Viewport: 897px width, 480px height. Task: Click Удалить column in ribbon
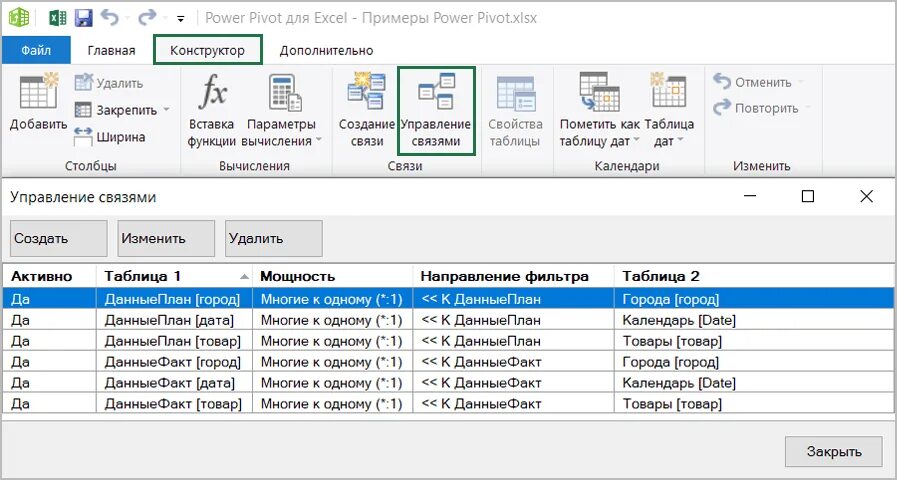coord(109,83)
